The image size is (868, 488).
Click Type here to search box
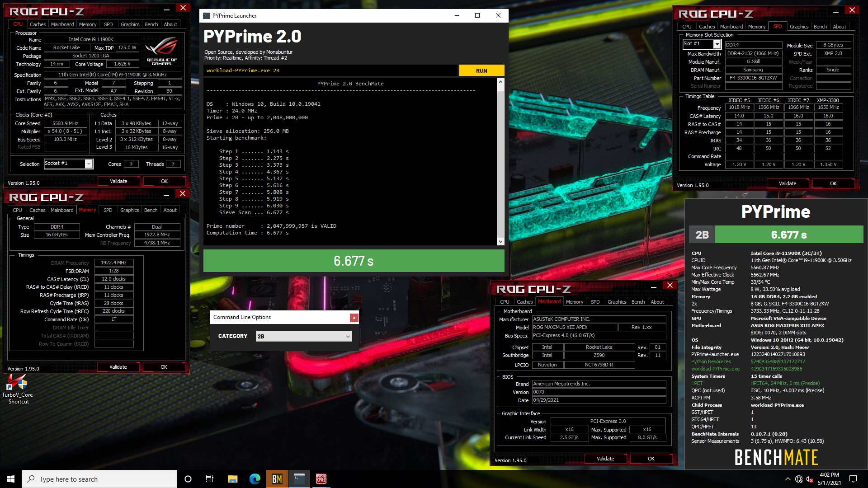[x=99, y=479]
